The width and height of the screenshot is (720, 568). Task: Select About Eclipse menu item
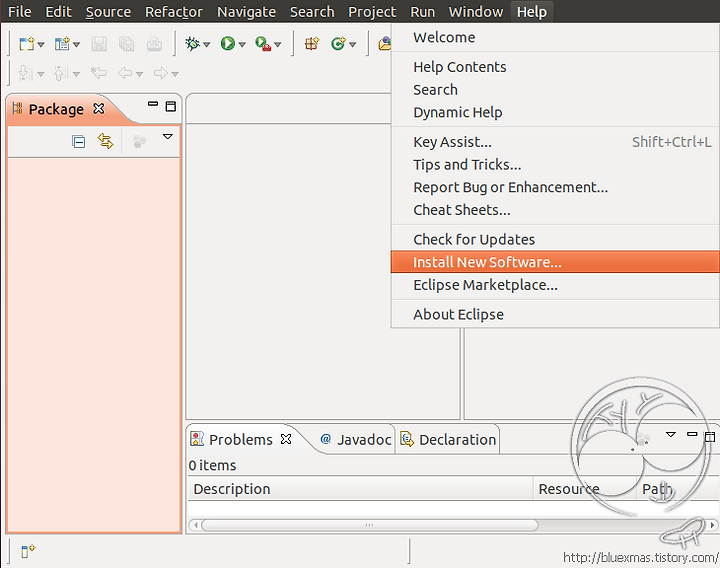[555, 315]
